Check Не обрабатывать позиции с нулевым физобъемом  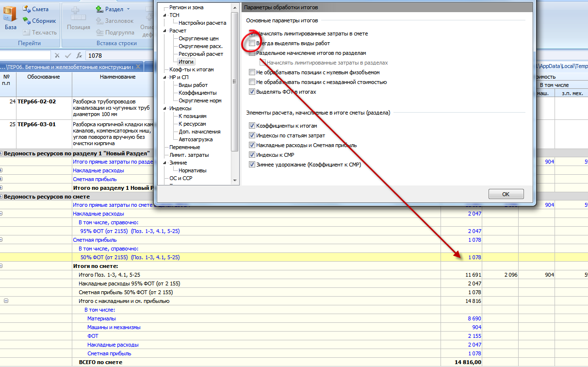[252, 72]
